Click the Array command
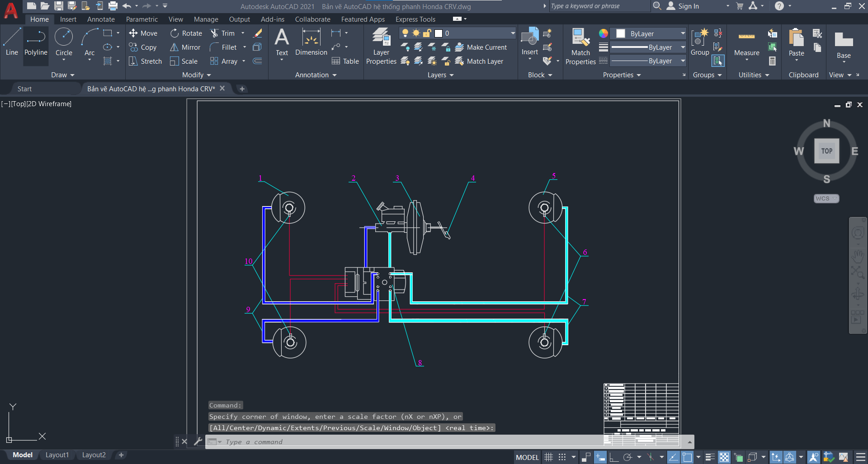The height and width of the screenshot is (464, 868). 224,61
